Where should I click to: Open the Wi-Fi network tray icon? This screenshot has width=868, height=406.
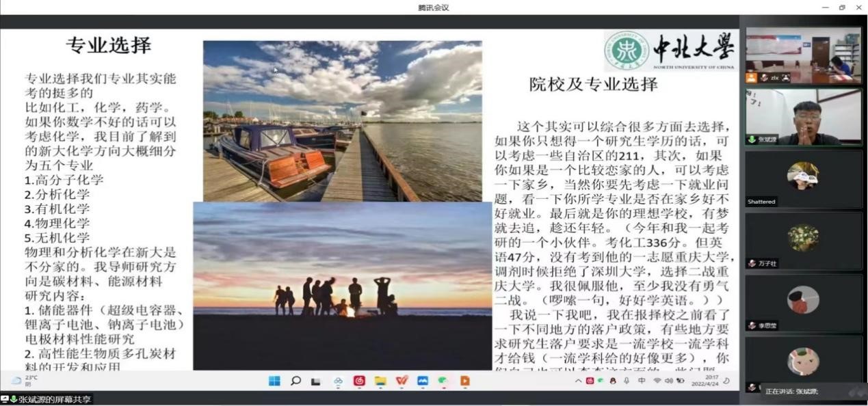coord(657,381)
